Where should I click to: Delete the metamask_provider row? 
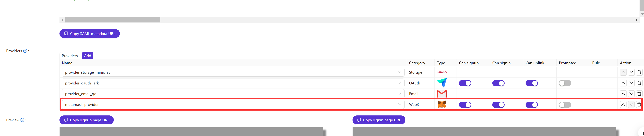639,105
